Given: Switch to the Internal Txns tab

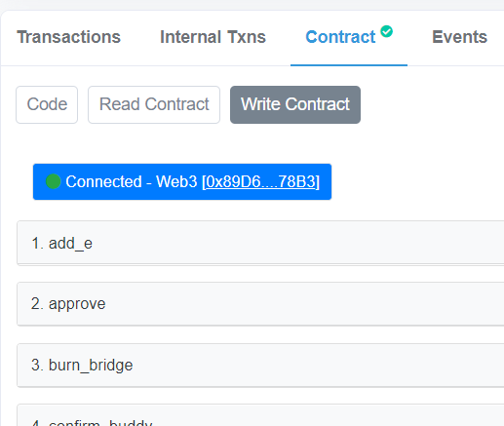Looking at the screenshot, I should (213, 37).
